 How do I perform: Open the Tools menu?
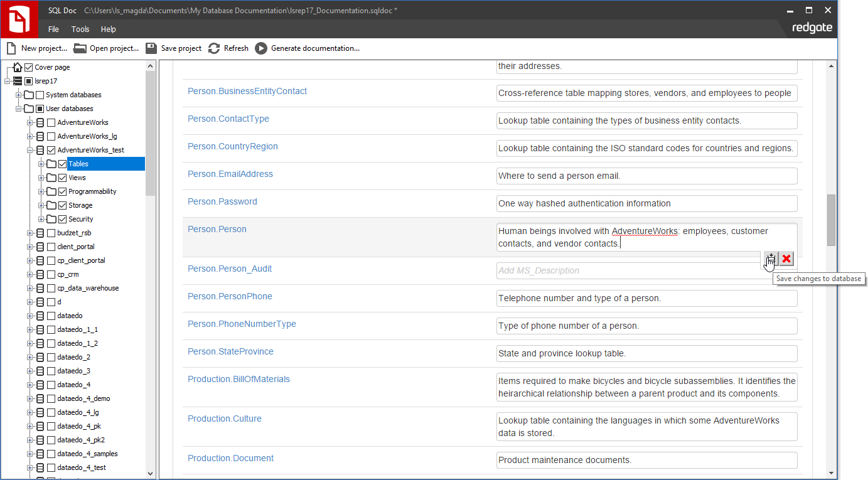(80, 29)
